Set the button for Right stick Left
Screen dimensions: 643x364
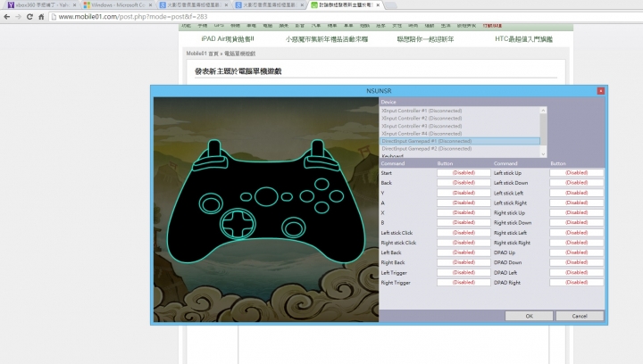[577, 233]
